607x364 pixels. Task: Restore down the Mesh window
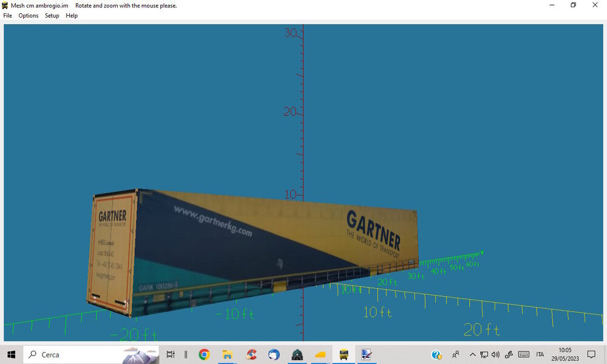(574, 5)
